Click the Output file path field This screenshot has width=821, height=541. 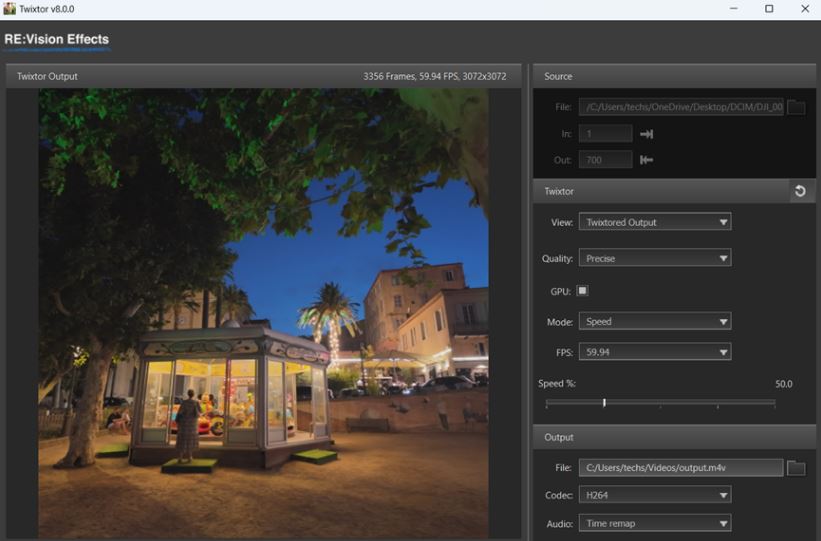(x=680, y=468)
